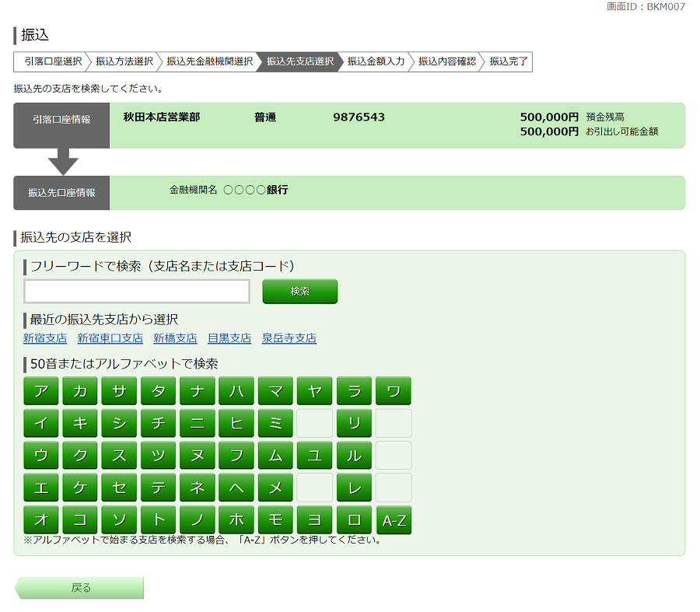This screenshot has height=612, width=700.
Task: Pick the ル kana button
Action: pyautogui.click(x=355, y=456)
